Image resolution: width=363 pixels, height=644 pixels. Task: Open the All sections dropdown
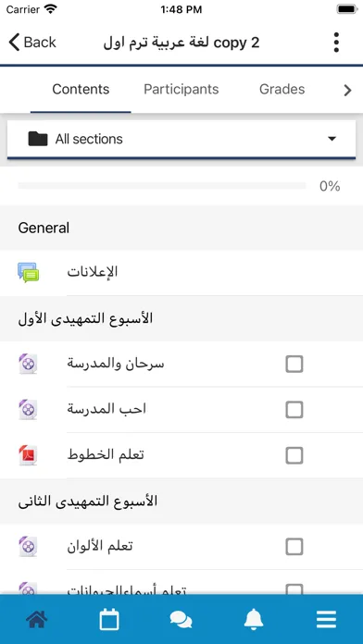pyautogui.click(x=181, y=139)
